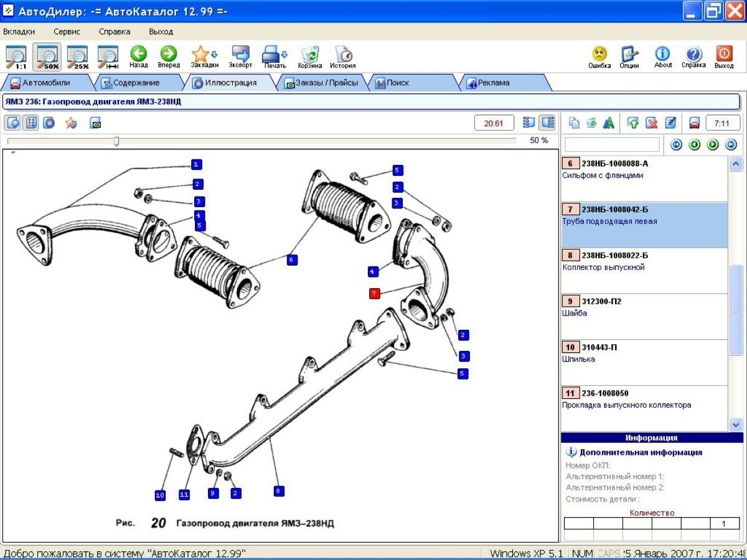Open Опции settings icon
The height and width of the screenshot is (560, 747).
[x=629, y=54]
